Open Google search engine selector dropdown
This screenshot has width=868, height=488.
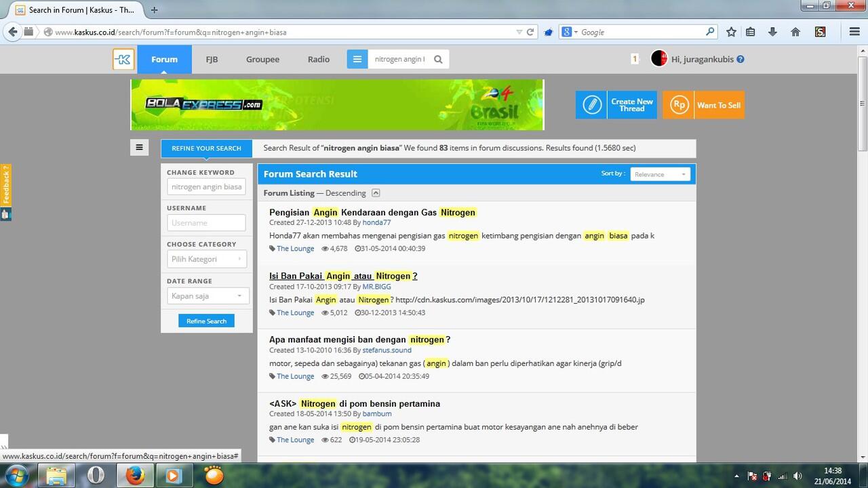coord(570,32)
